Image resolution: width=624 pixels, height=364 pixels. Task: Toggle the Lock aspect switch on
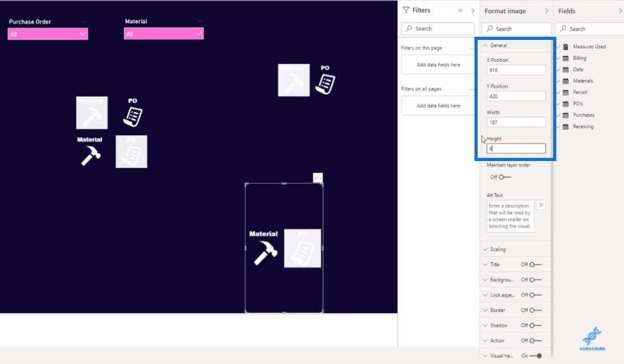(535, 295)
